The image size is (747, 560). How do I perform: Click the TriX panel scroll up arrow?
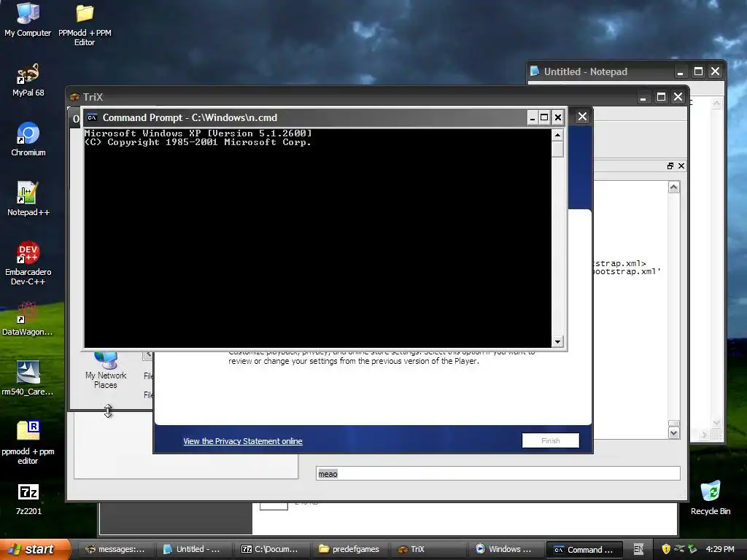[673, 187]
